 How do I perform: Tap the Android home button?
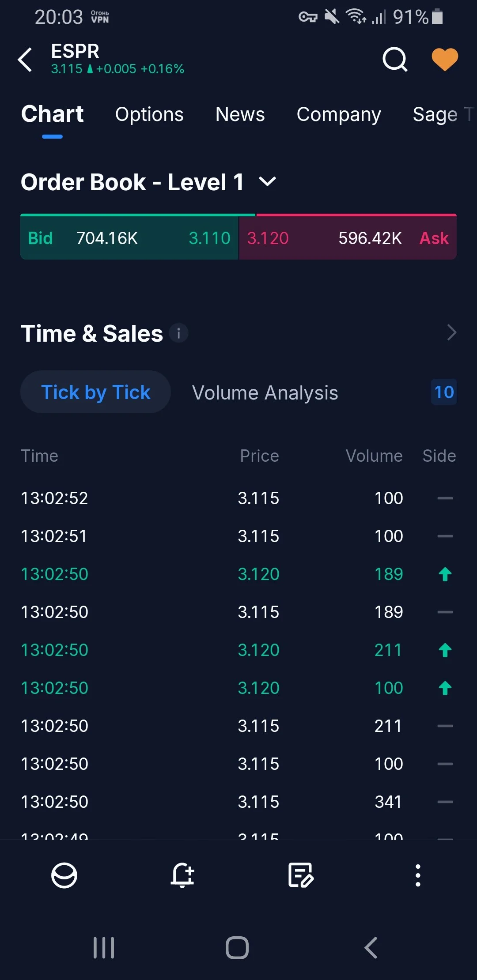click(237, 948)
